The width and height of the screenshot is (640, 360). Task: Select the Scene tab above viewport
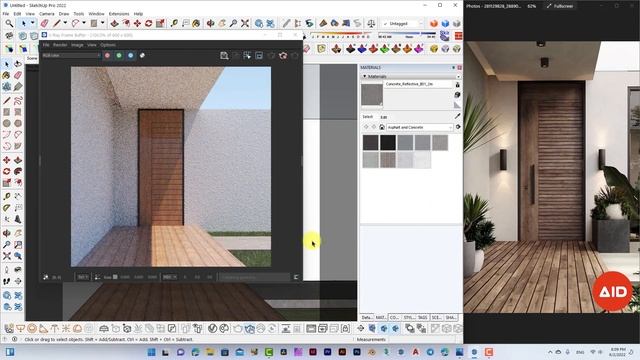tap(32, 58)
